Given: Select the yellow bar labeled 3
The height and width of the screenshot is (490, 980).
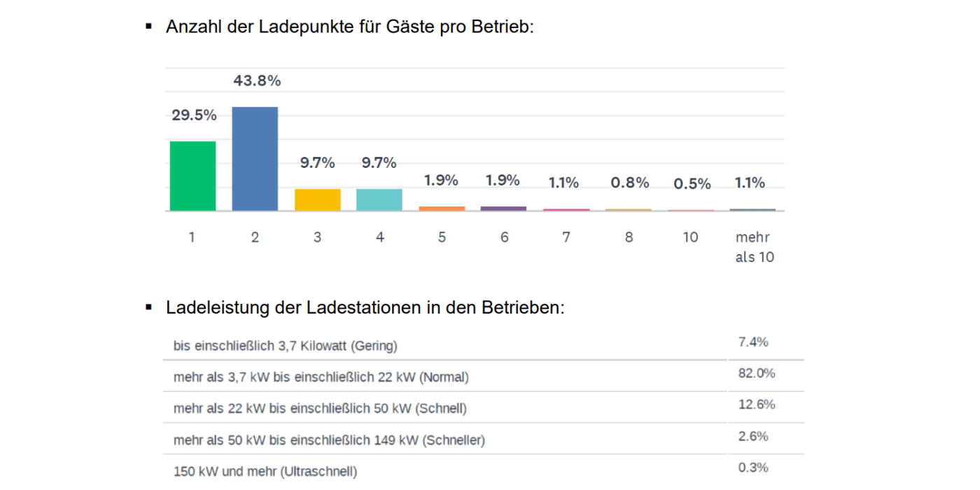Looking at the screenshot, I should coord(317,199).
